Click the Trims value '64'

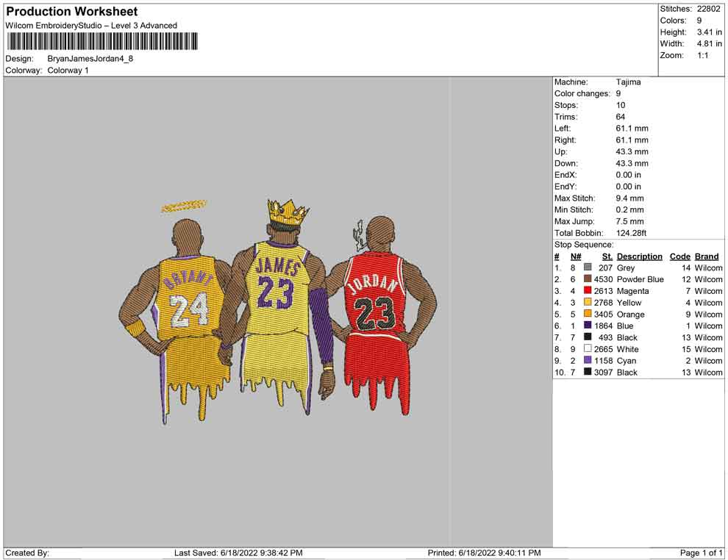click(x=621, y=116)
